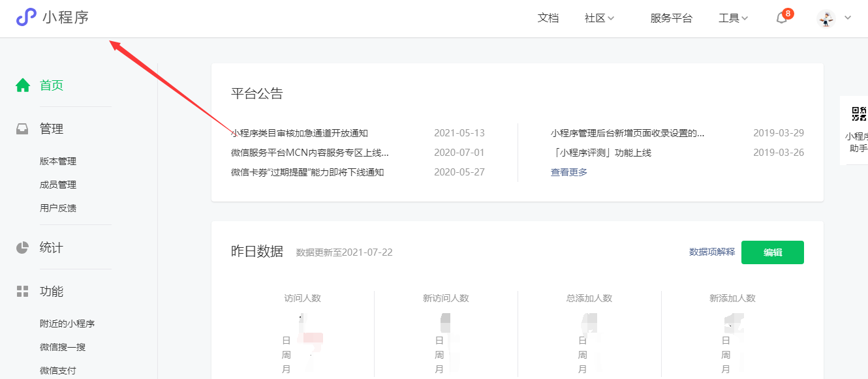Click the 访问人数 column label
Image resolution: width=868 pixels, height=379 pixels.
[x=303, y=298]
